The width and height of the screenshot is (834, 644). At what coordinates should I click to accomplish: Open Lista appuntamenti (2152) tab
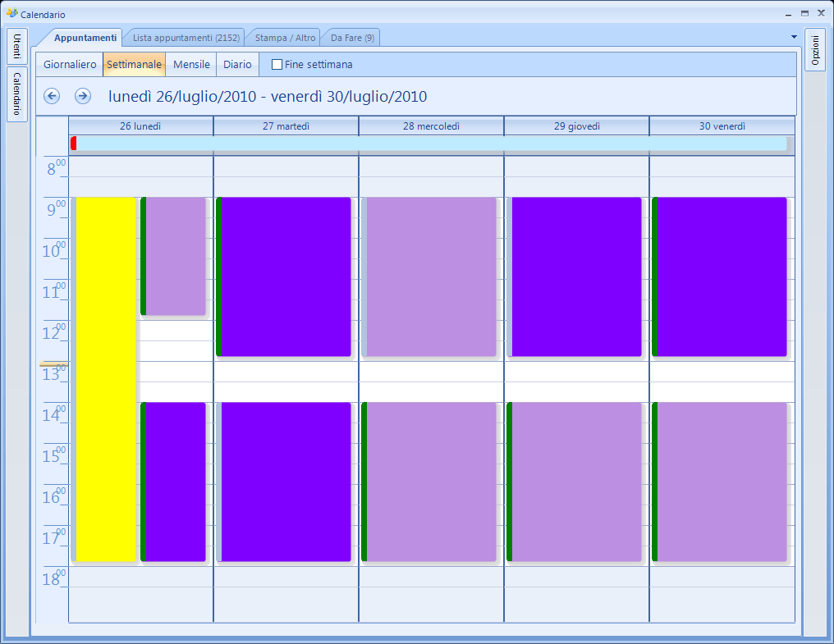(x=186, y=38)
